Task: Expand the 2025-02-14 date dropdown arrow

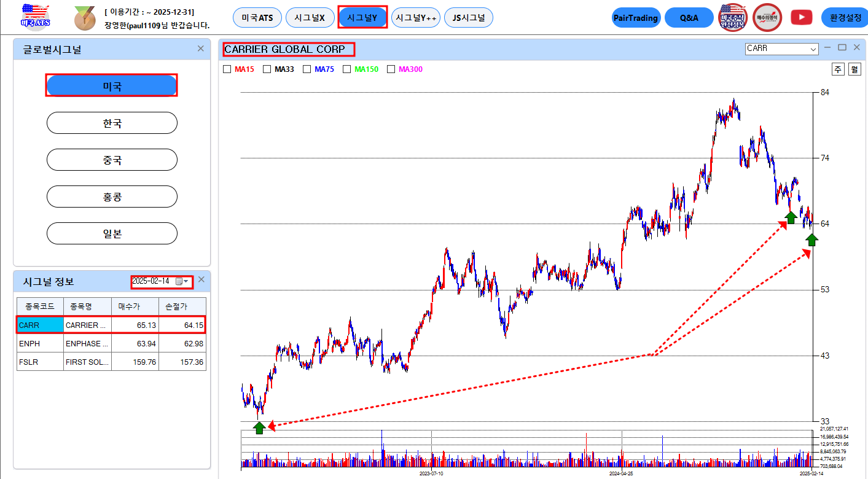Action: (x=186, y=281)
